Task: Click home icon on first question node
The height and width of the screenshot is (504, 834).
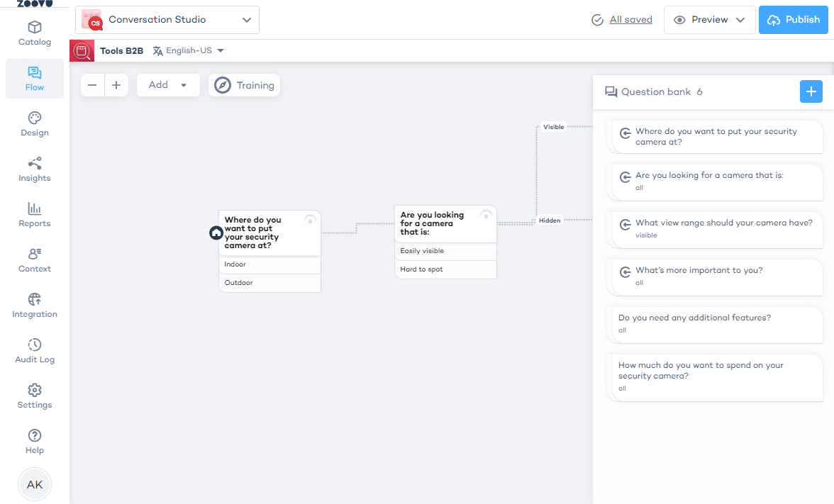Action: 216,233
